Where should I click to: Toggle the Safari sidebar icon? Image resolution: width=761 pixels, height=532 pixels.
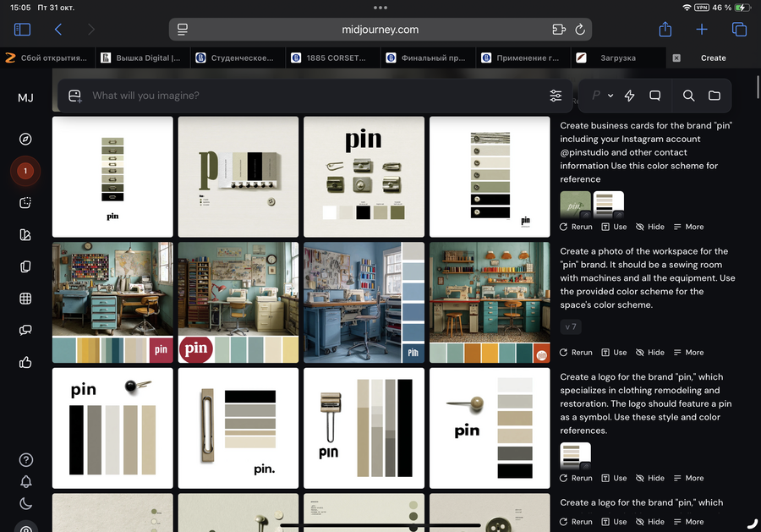point(22,30)
